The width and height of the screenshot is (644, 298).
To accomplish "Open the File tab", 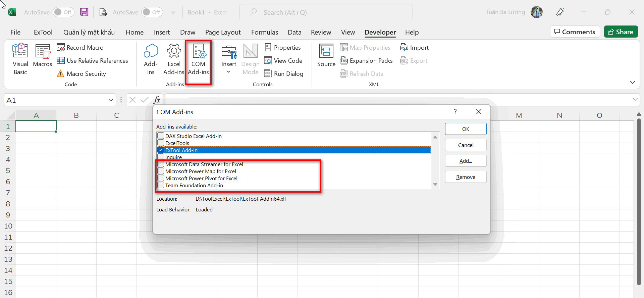I will [15, 32].
